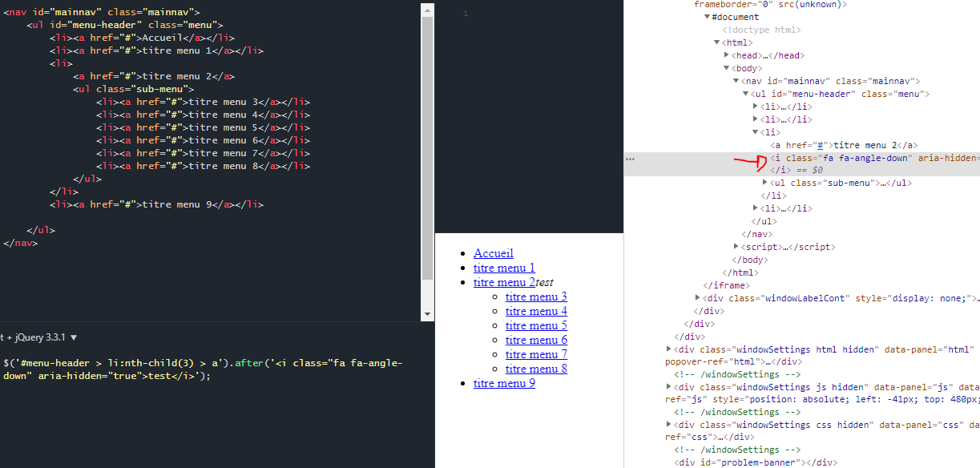Click the jQuery .after() statement in JS editor

point(204,369)
